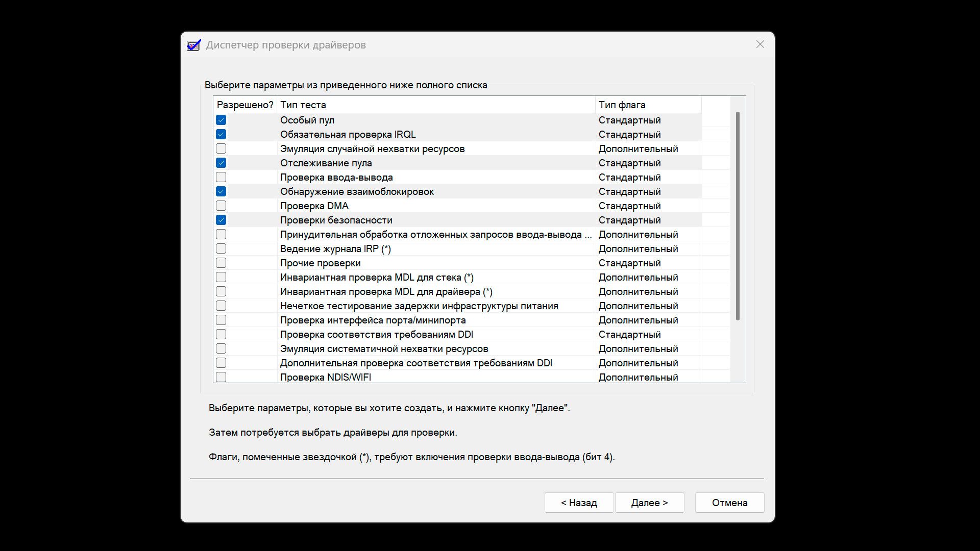Viewport: 980px width, 551px height.
Task: Click Стандартный flag in Особый пул row
Action: [x=629, y=120]
